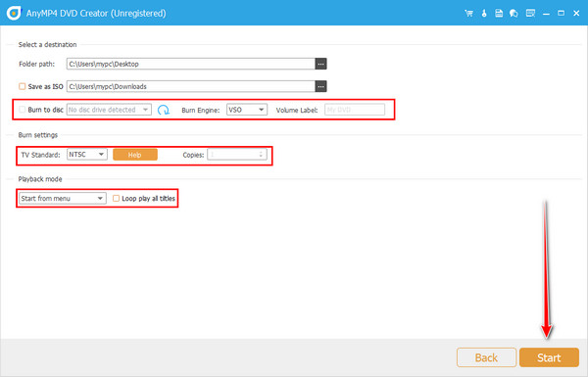588x377 pixels.
Task: Browse for ISO save location
Action: pyautogui.click(x=321, y=86)
